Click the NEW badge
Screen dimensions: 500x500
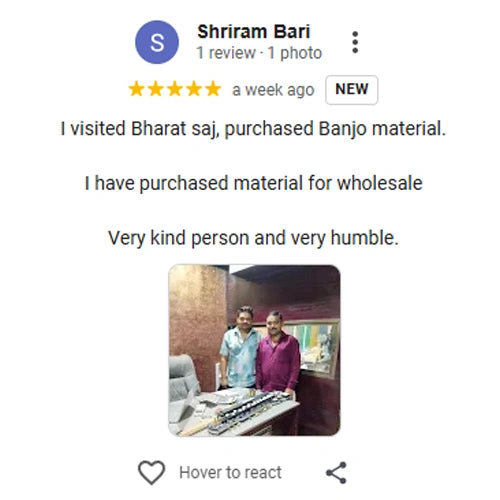[x=352, y=90]
